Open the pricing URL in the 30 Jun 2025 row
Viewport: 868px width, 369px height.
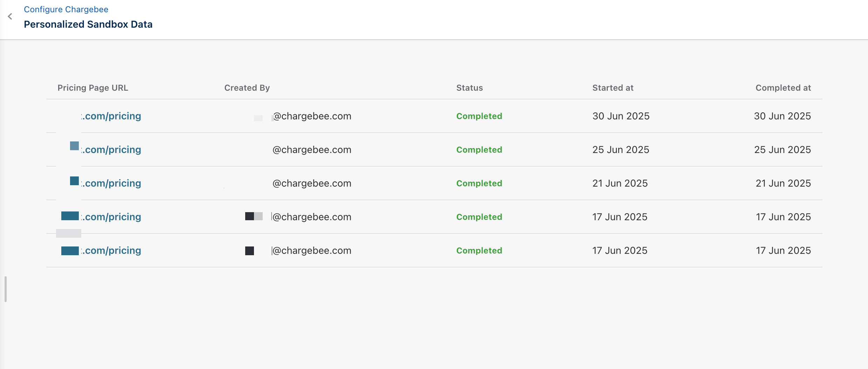tap(111, 116)
